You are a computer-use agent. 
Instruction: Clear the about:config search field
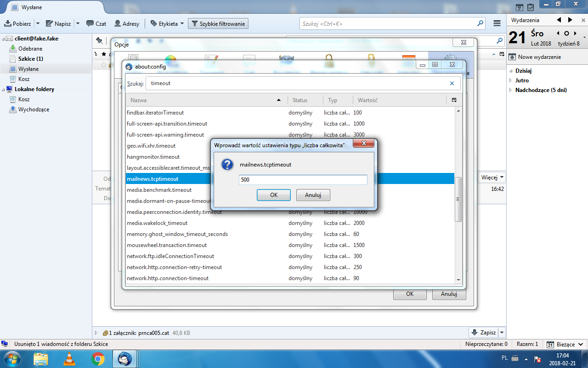point(452,83)
